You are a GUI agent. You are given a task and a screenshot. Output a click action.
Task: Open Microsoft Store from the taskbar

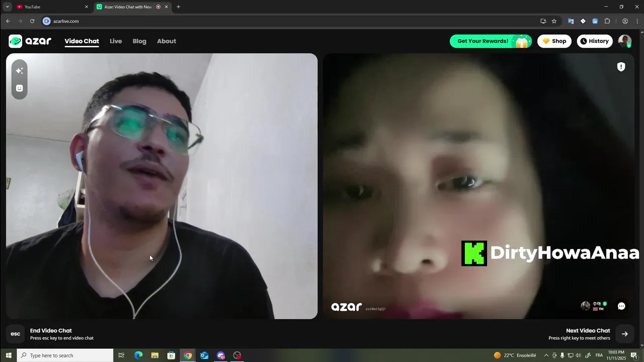coord(171,355)
